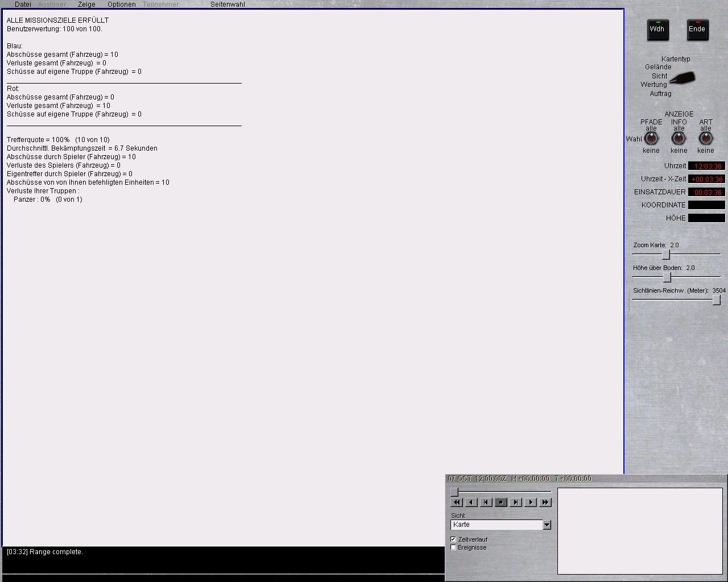Click the step forward one frame button
Viewport: 728px width, 582px height.
pyautogui.click(x=515, y=502)
